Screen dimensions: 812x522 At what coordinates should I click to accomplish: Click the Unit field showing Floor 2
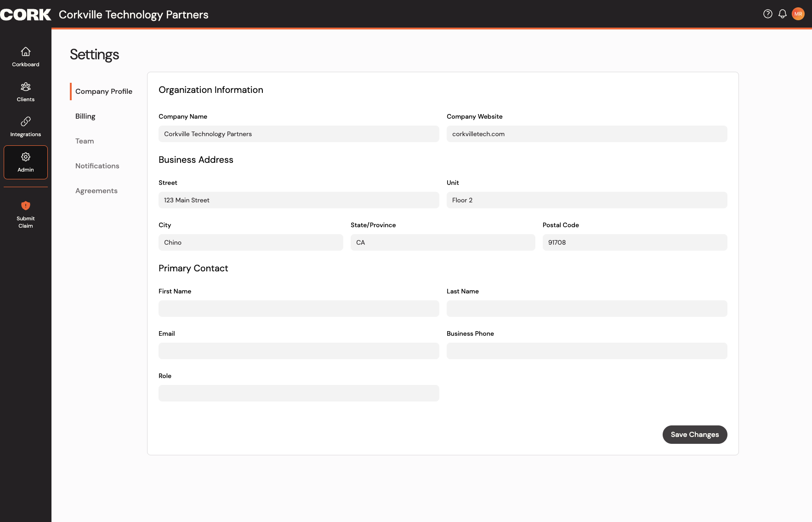[587, 200]
